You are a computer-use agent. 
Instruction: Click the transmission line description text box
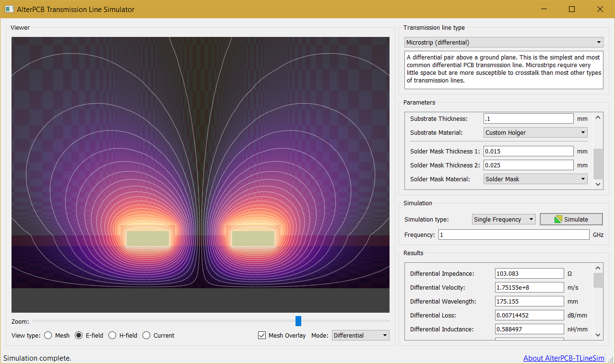point(504,70)
